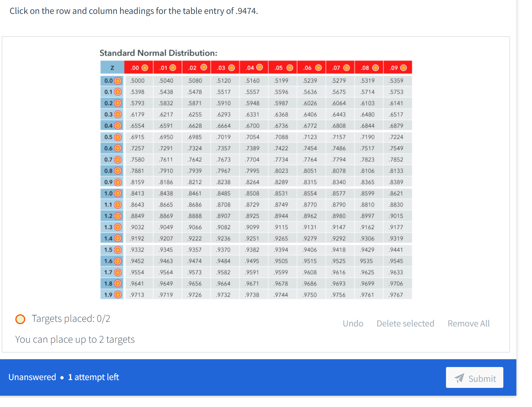The width and height of the screenshot is (532, 407).
Task: Click the target circle next to row 1.9
Action: click(x=118, y=295)
